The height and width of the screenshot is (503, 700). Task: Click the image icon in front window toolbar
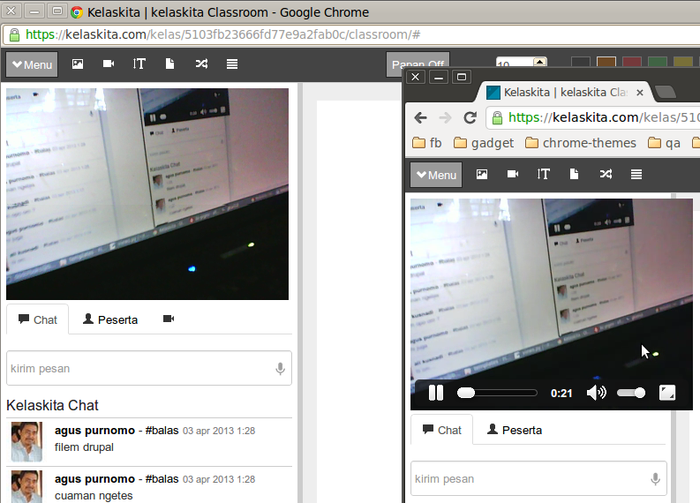(x=482, y=174)
